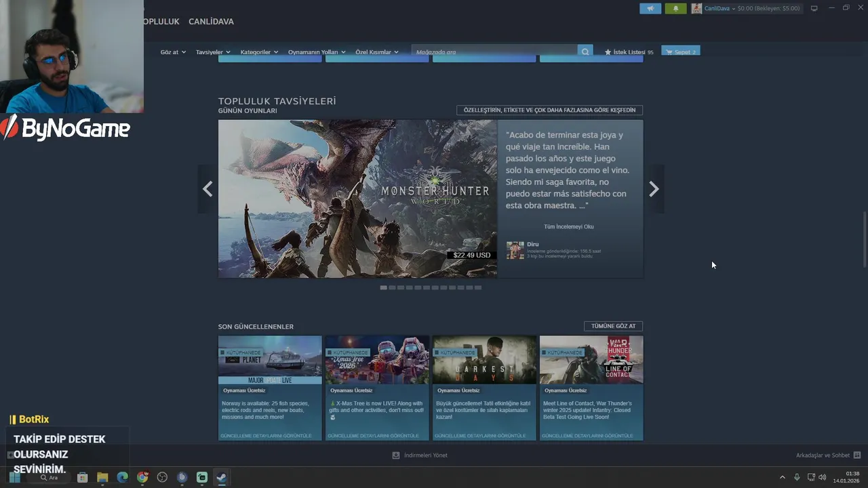The width and height of the screenshot is (868, 488).
Task: View update details for X-Mas Tree card
Action: [374, 435]
